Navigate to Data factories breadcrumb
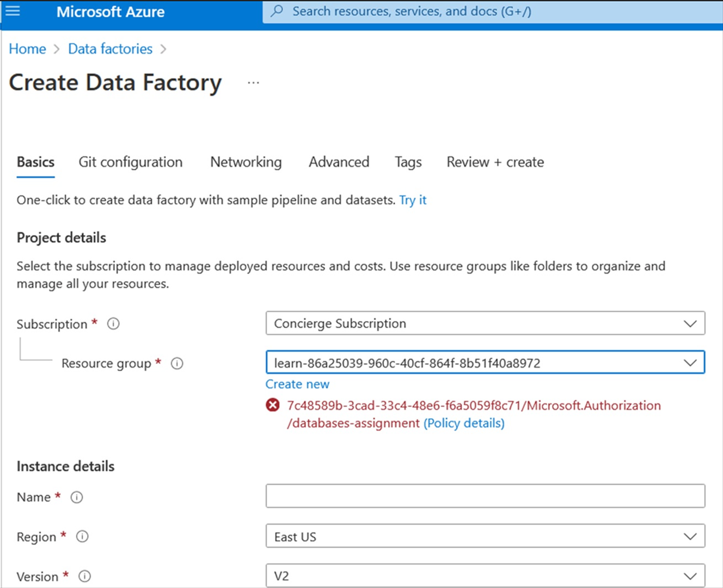The width and height of the screenshot is (723, 588). pos(109,48)
